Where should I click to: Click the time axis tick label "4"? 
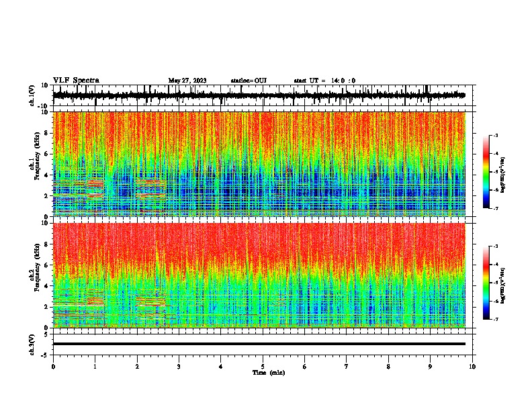pyautogui.click(x=220, y=367)
